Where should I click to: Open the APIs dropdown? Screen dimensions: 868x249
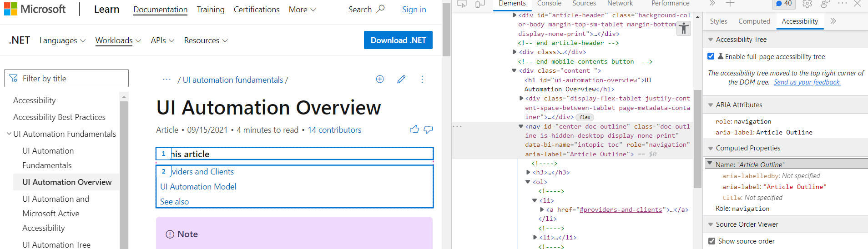coord(162,40)
